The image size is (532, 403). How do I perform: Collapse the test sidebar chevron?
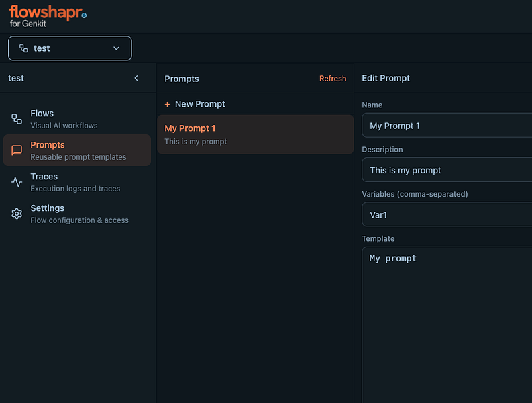pyautogui.click(x=136, y=78)
